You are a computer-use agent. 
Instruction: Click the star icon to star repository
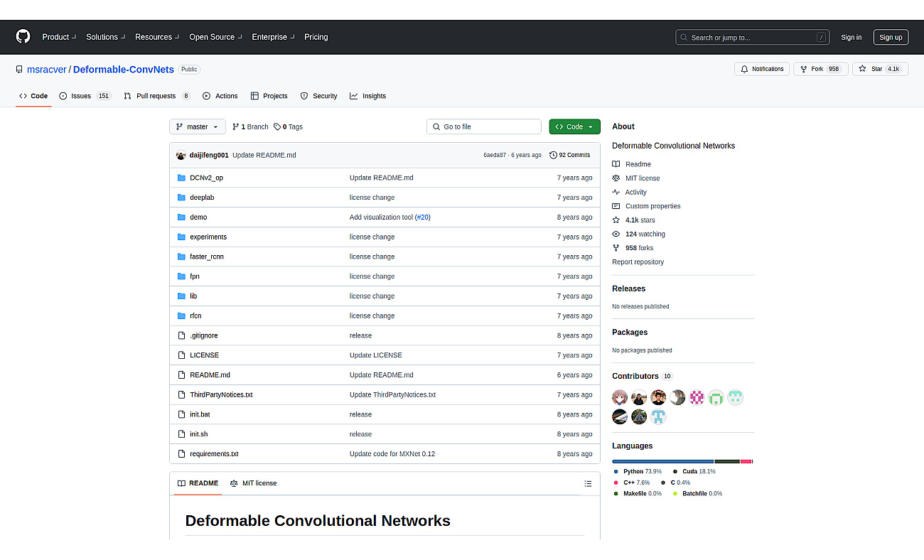point(862,69)
